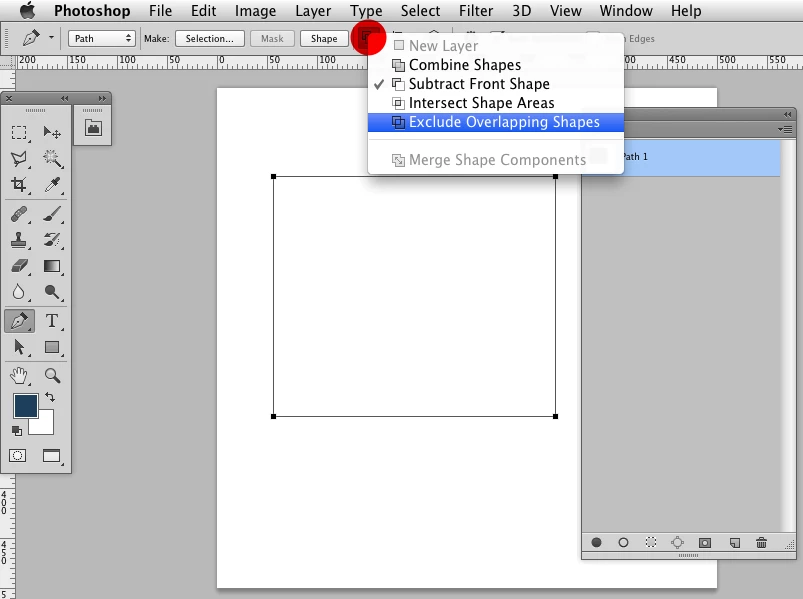Open the File menu
Image resolution: width=803 pixels, height=599 pixels.
160,11
